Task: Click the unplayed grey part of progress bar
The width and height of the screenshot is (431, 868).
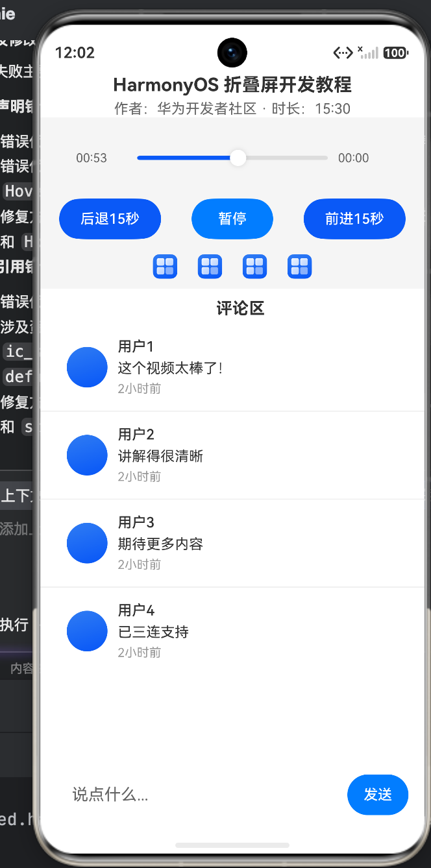Action: pyautogui.click(x=287, y=158)
